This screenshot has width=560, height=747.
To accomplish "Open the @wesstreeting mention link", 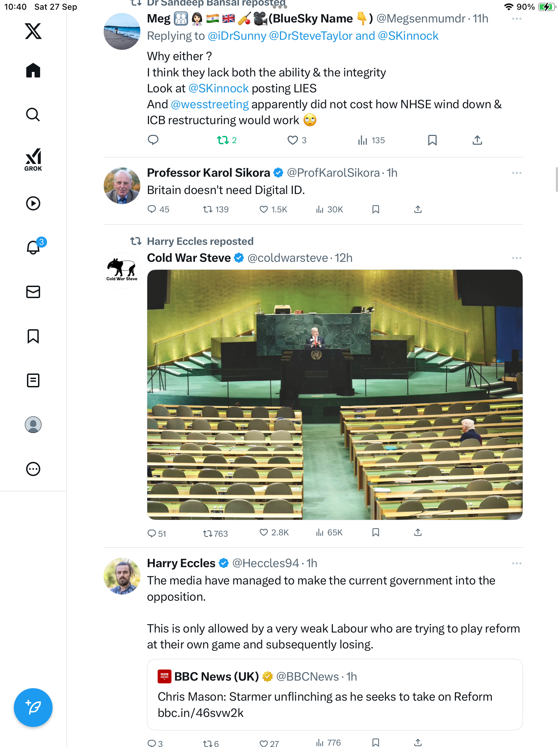I will [x=209, y=104].
